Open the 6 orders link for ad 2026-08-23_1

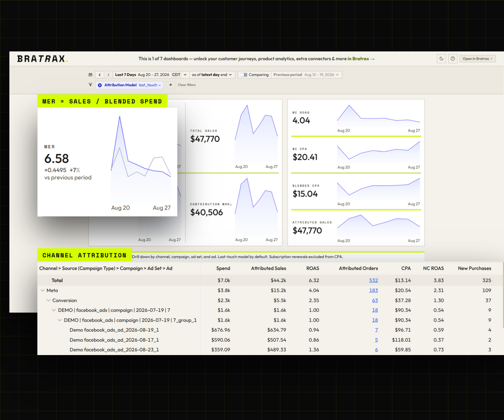[377, 350]
